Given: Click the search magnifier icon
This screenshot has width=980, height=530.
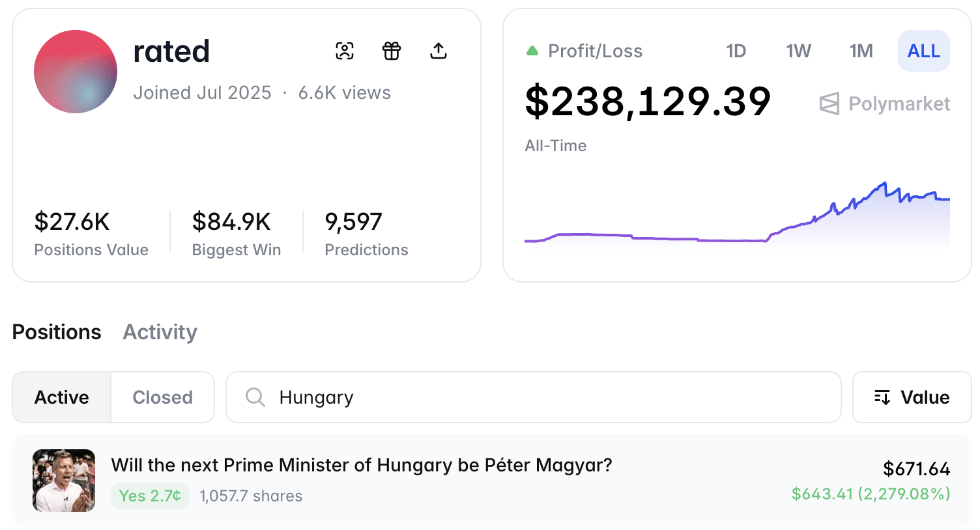Looking at the screenshot, I should (255, 397).
